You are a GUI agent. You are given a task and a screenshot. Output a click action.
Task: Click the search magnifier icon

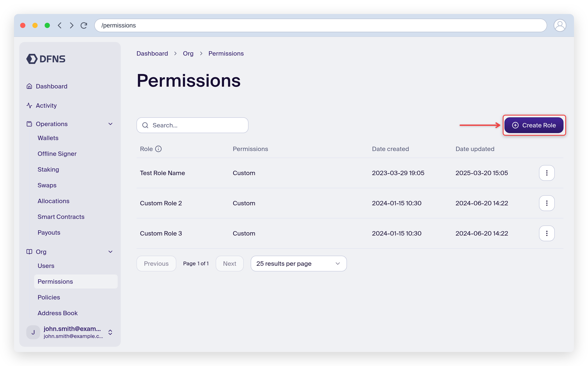click(x=145, y=125)
